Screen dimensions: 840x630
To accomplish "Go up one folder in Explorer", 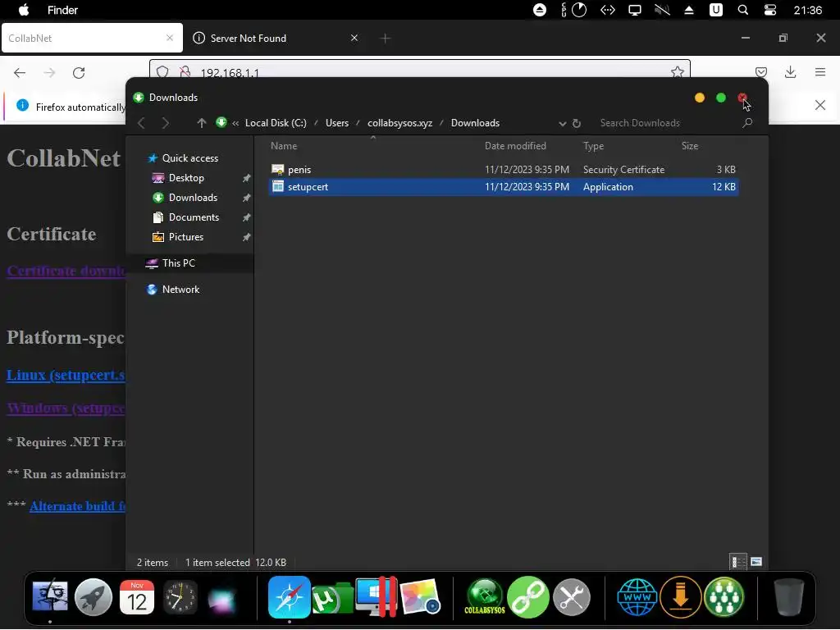I will (x=202, y=123).
